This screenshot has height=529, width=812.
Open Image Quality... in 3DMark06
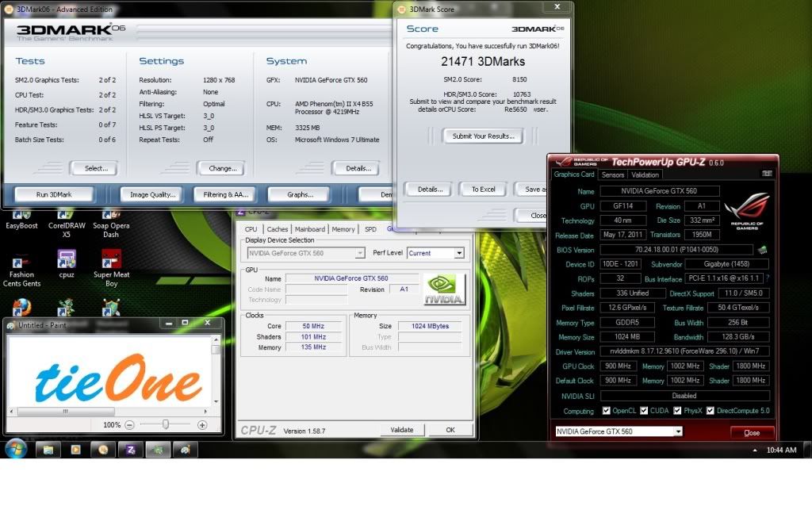coord(152,194)
